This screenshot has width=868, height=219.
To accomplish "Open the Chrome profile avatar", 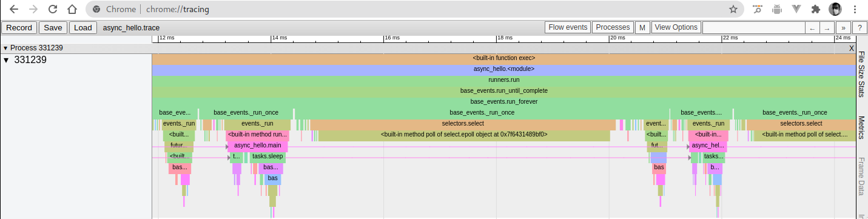I will 835,9.
